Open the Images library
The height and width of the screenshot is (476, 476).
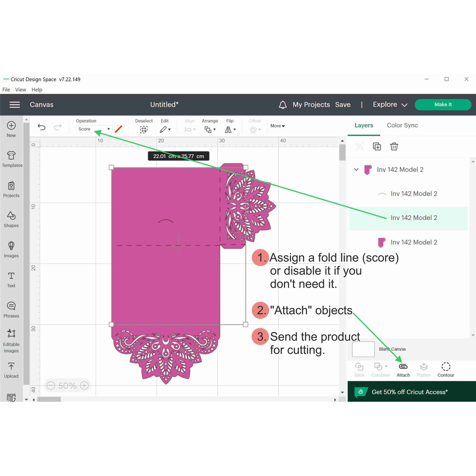(x=11, y=249)
